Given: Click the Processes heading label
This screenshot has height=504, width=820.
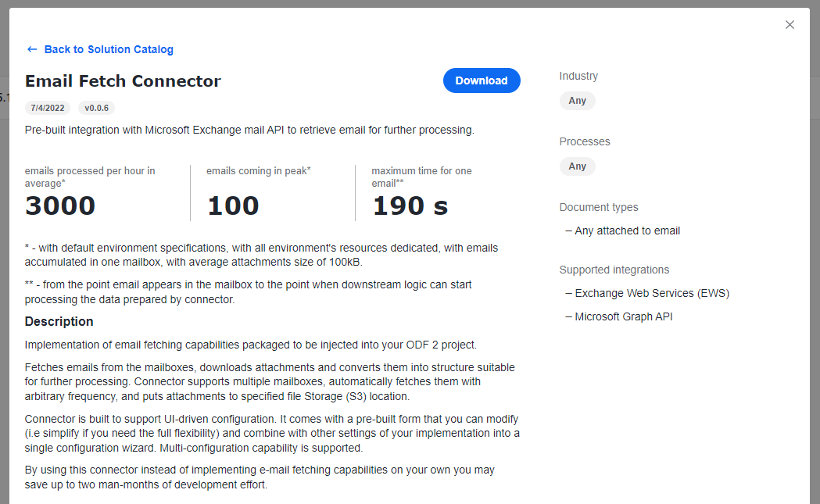Looking at the screenshot, I should [x=585, y=141].
